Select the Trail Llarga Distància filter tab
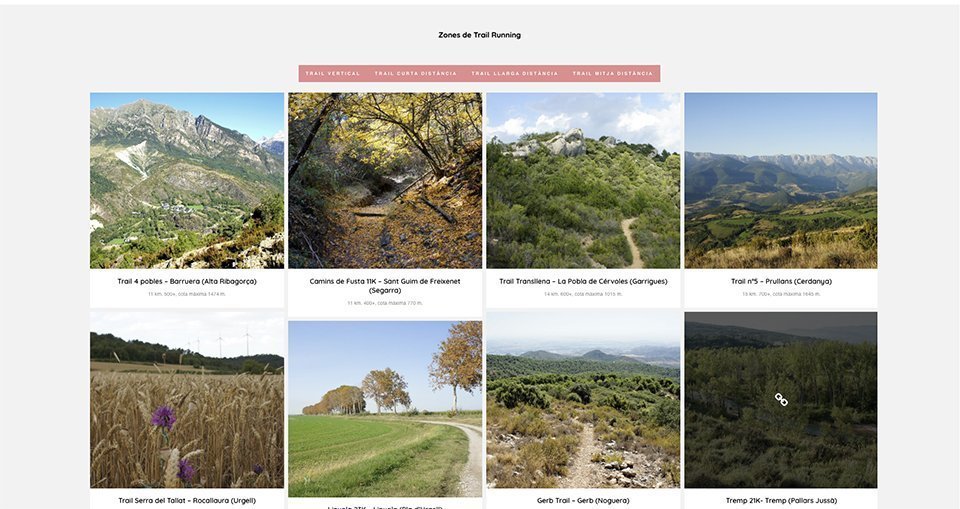960x509 pixels. (x=515, y=74)
